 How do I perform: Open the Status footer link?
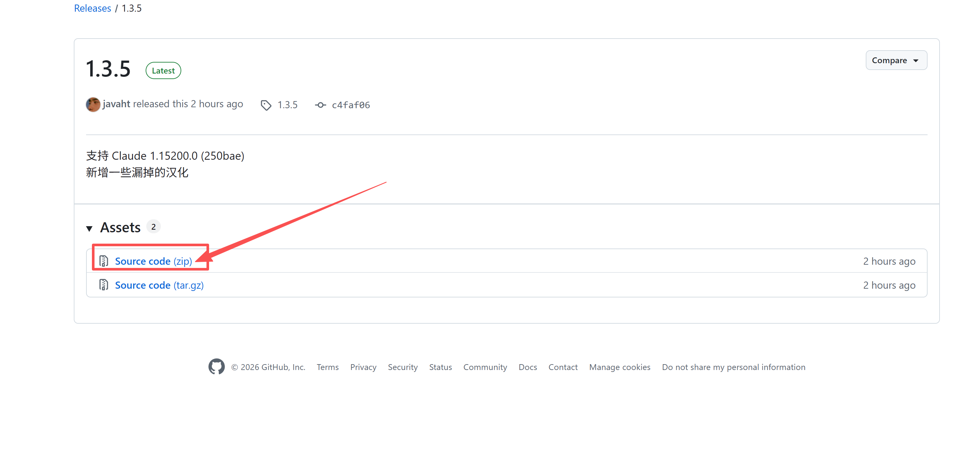tap(440, 367)
